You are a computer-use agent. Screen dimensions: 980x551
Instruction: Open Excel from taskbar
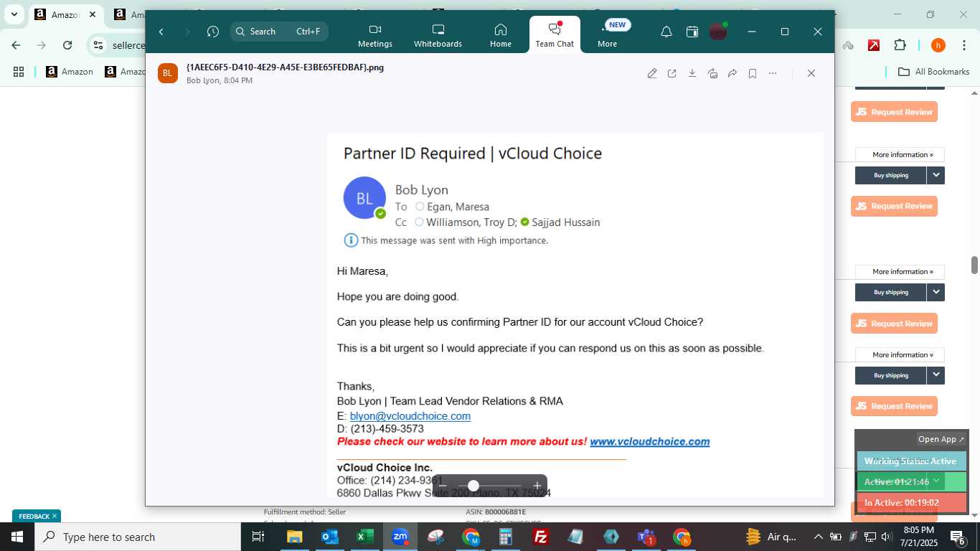365,537
